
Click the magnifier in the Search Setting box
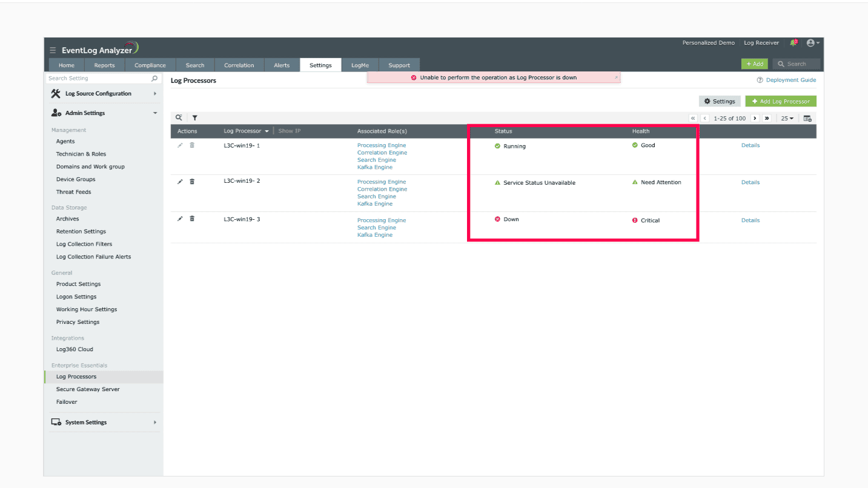[154, 78]
